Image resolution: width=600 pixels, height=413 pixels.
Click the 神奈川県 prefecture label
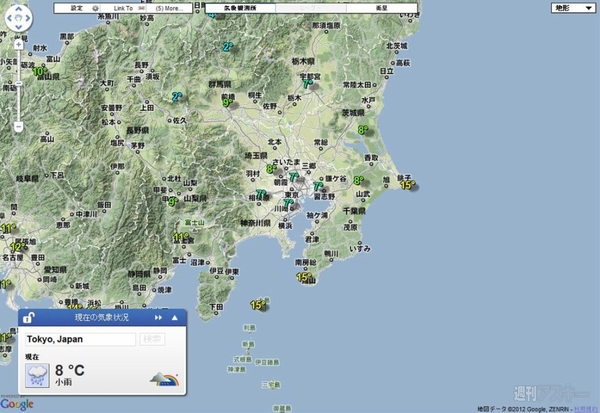click(255, 223)
